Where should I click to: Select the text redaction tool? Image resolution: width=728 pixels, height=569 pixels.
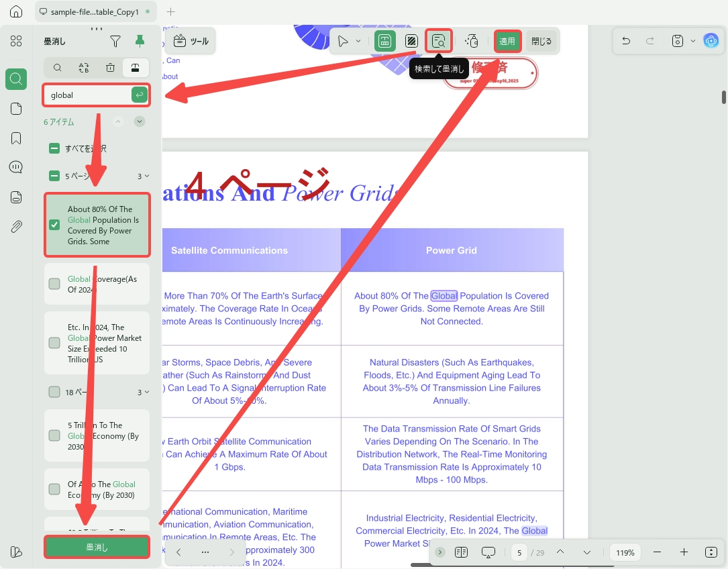pos(385,42)
